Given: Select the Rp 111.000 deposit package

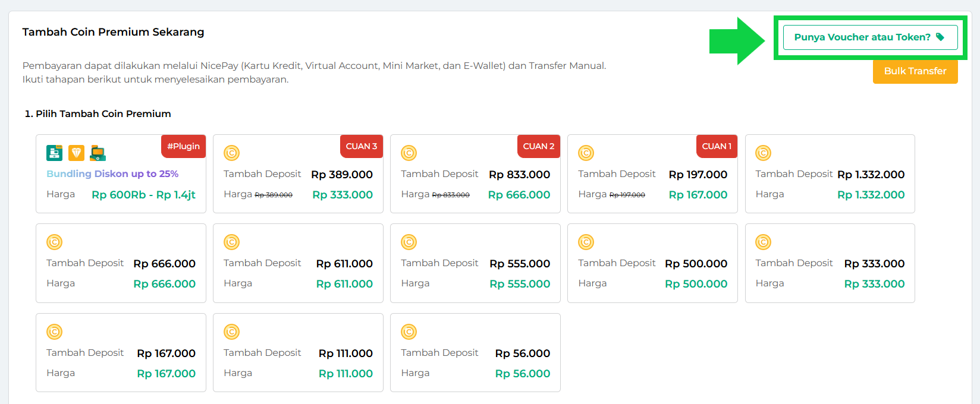Looking at the screenshot, I should pyautogui.click(x=298, y=353).
